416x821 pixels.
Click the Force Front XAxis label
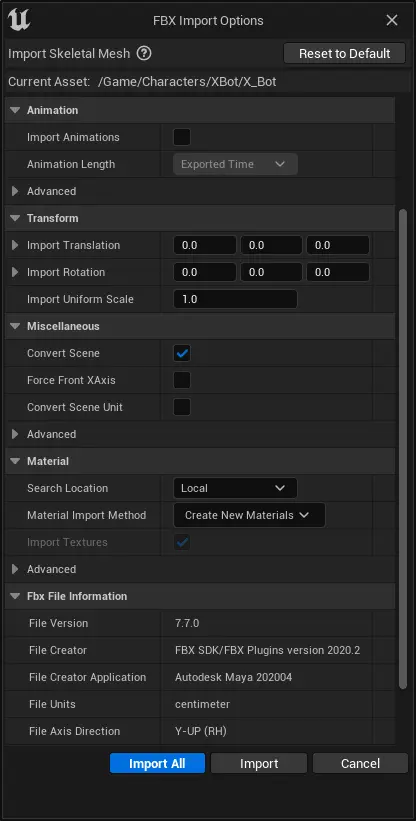71,380
